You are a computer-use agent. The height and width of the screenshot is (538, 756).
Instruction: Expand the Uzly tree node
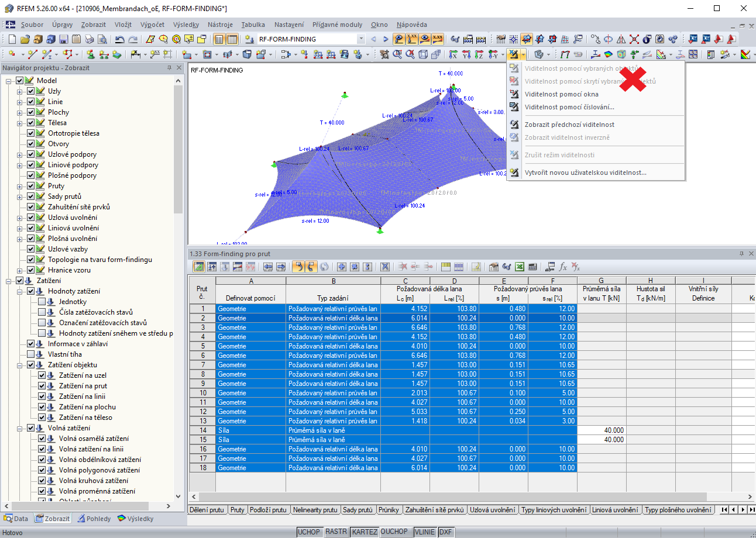tap(20, 91)
